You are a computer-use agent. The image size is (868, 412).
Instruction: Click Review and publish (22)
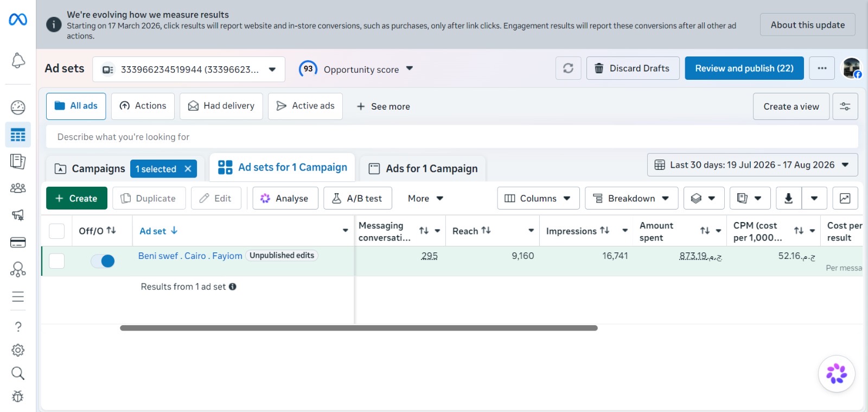(744, 68)
